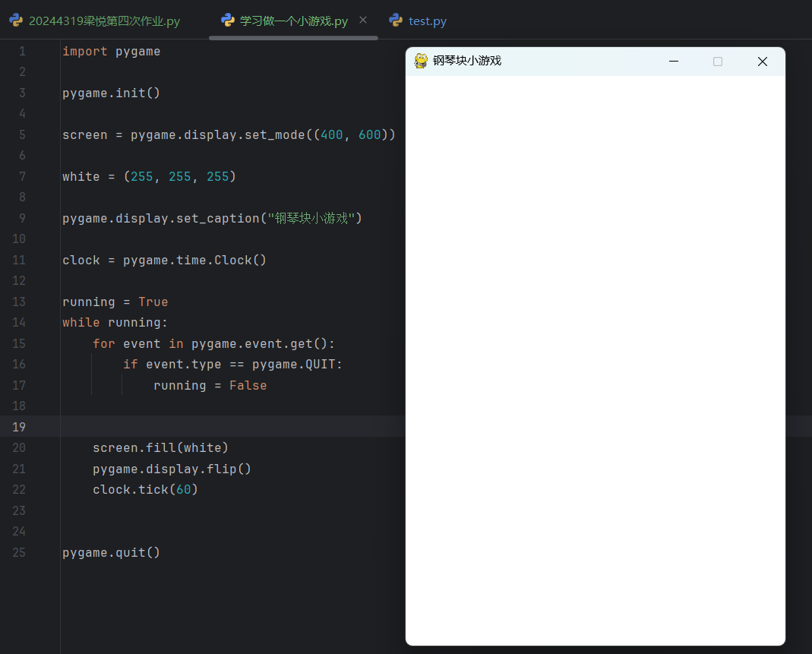Place cursor on 'import pygame' line
Image resolution: width=812 pixels, height=654 pixels.
112,51
